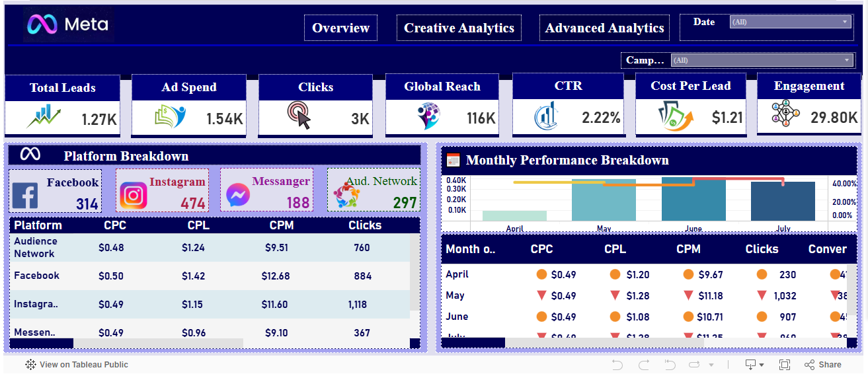
Task: Click the CTR chart icon
Action: [547, 117]
